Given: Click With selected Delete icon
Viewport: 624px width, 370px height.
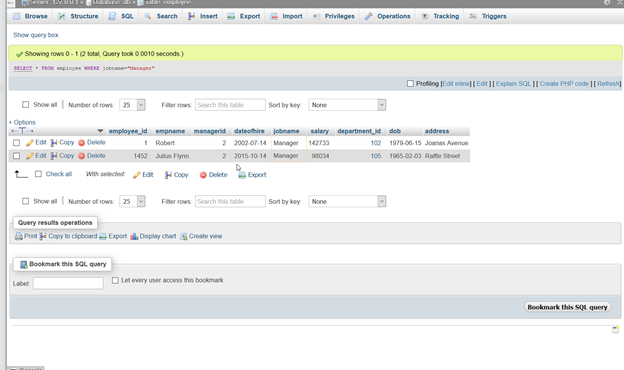Looking at the screenshot, I should (203, 175).
